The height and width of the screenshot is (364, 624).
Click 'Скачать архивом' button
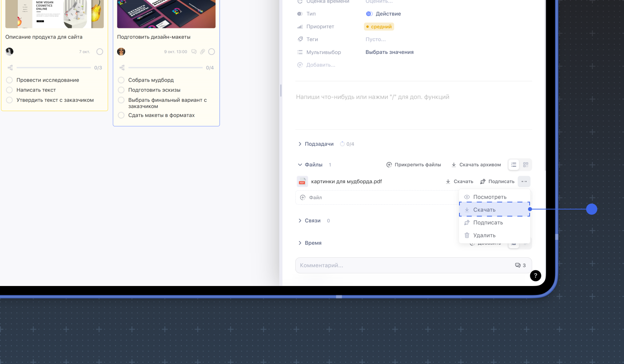point(476,165)
